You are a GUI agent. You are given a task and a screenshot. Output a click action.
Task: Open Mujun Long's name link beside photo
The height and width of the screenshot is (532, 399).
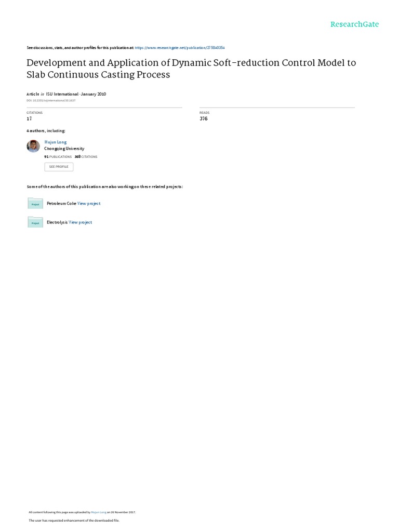point(56,142)
